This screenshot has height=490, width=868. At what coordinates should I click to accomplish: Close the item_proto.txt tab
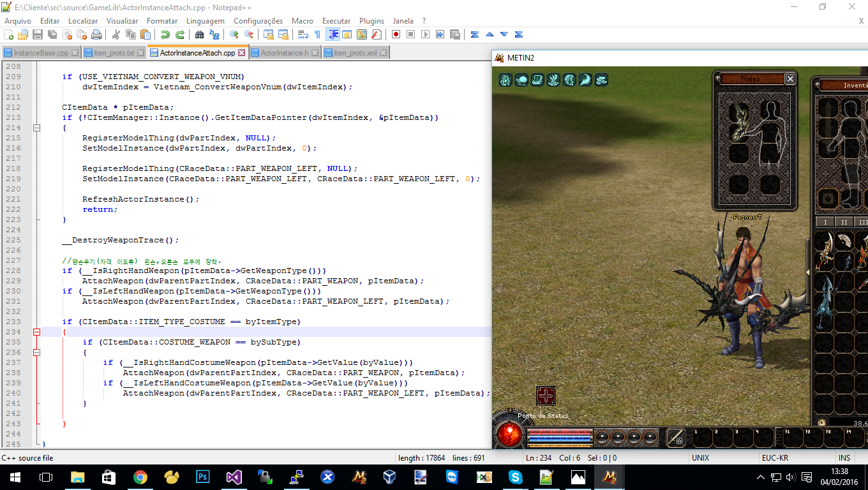click(x=140, y=53)
